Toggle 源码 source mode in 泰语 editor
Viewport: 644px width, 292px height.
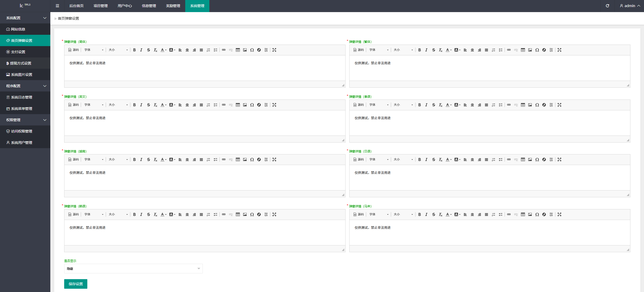click(359, 105)
